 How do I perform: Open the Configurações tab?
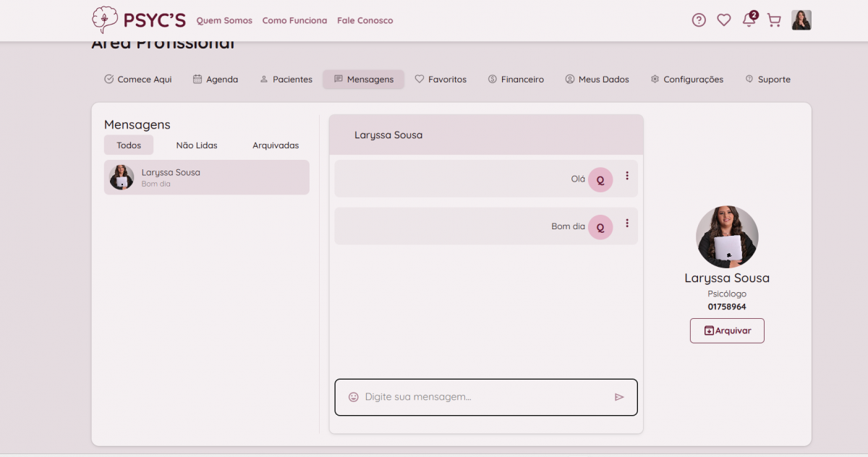pyautogui.click(x=686, y=80)
